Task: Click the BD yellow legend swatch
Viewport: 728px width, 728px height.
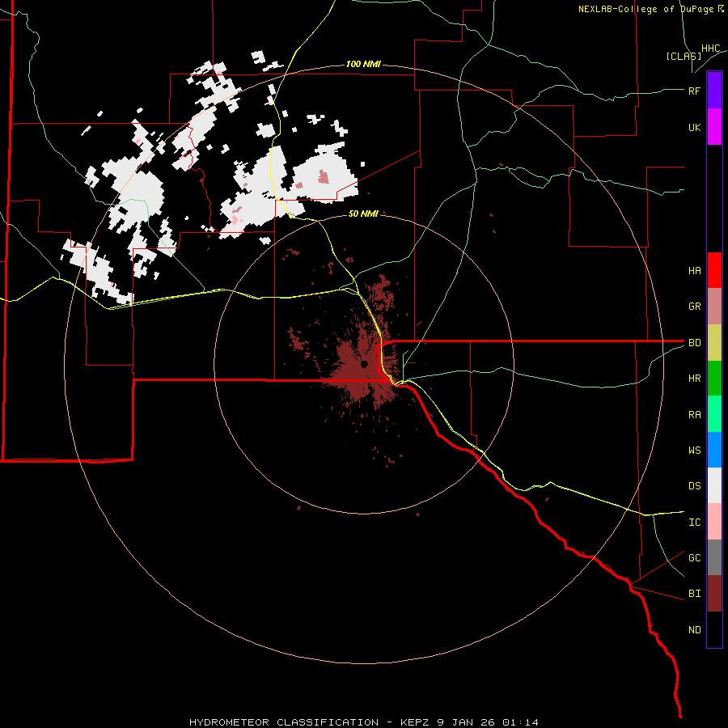Action: 714,343
